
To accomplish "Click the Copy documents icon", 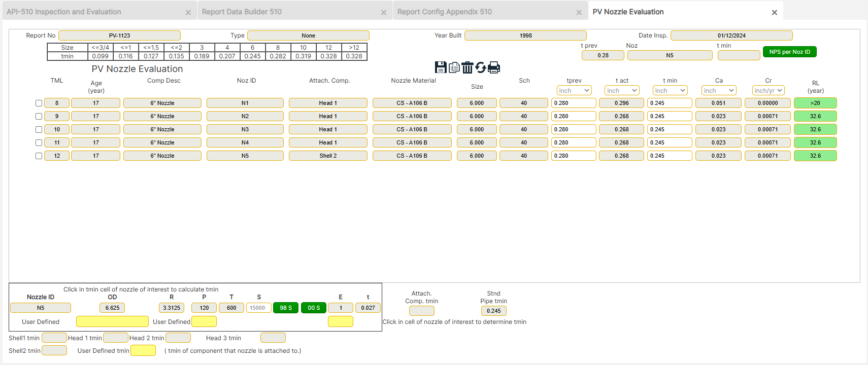I will [x=454, y=67].
